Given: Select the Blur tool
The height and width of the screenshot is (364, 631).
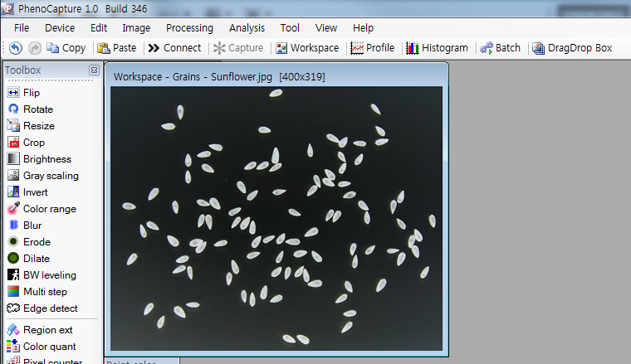Looking at the screenshot, I should pyautogui.click(x=32, y=226).
